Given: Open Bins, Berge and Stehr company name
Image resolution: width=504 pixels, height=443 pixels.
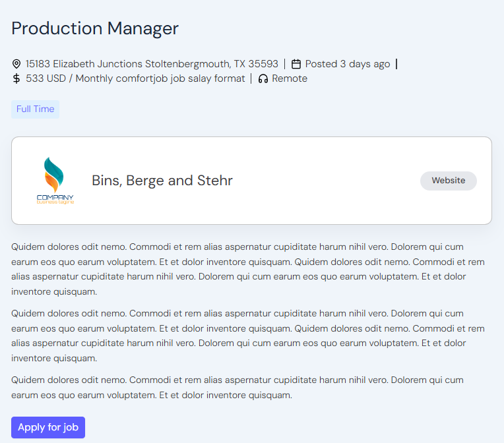Looking at the screenshot, I should pos(162,181).
